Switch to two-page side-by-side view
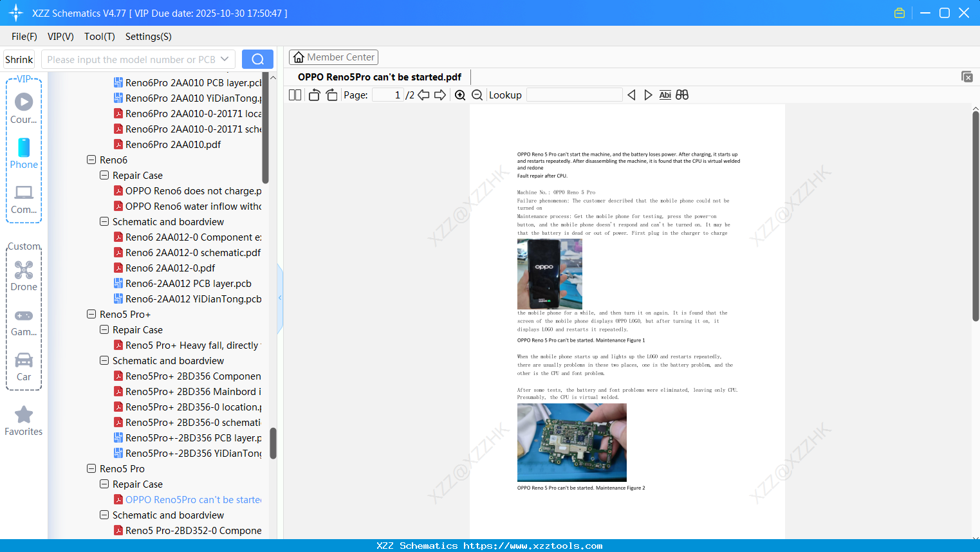 295,95
